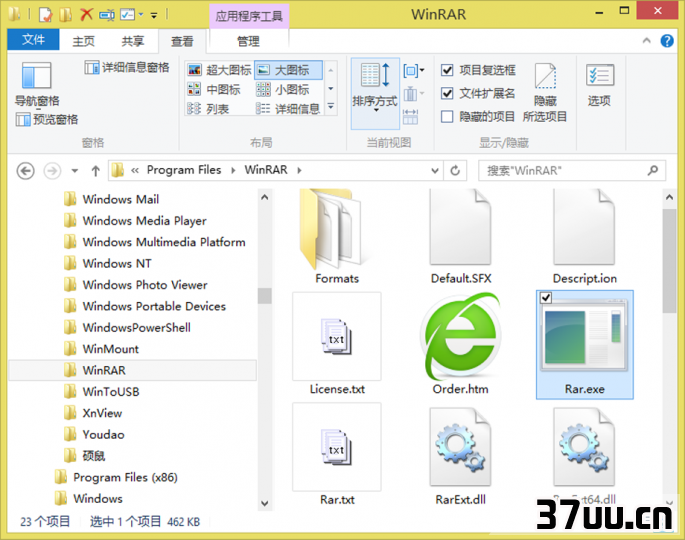Expand the layout gallery More arrow

click(331, 107)
